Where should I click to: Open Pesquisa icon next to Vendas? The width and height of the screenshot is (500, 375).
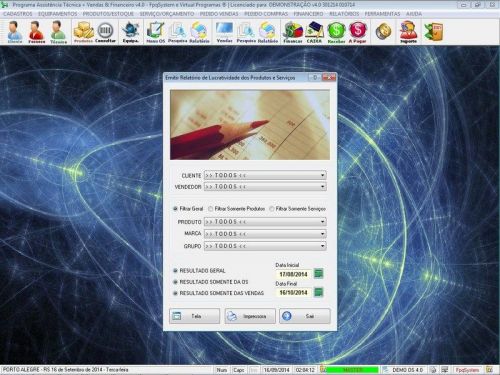point(246,32)
